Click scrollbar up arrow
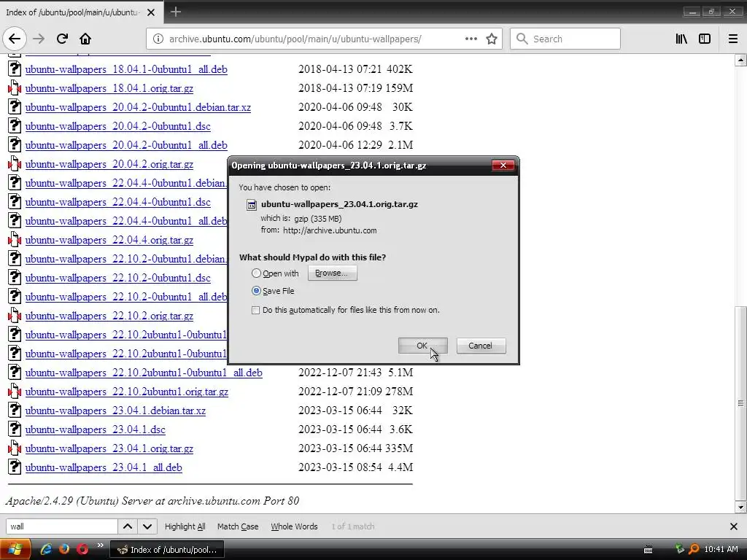This screenshot has height=560, width=747. pyautogui.click(x=740, y=60)
